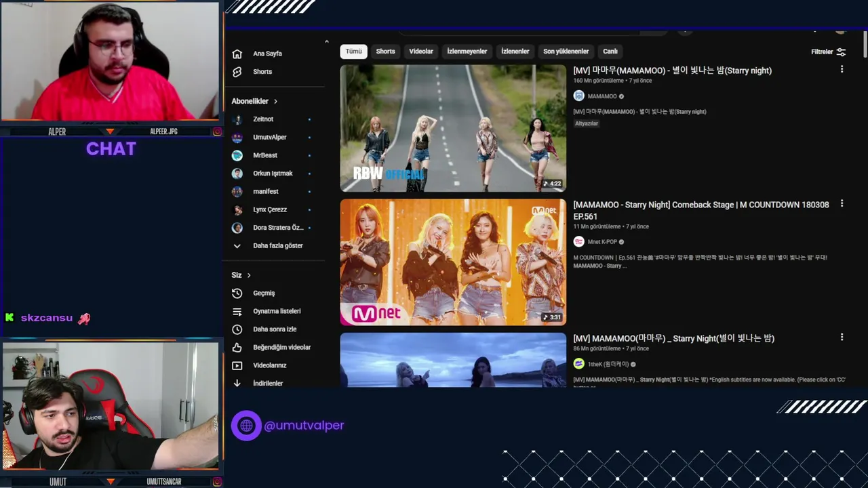Select the Son yüklenenler filter chip
Screen dimensions: 868x488
click(x=566, y=52)
